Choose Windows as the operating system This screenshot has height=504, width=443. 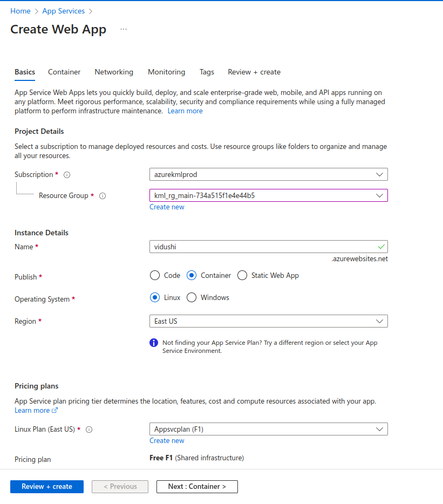point(192,297)
